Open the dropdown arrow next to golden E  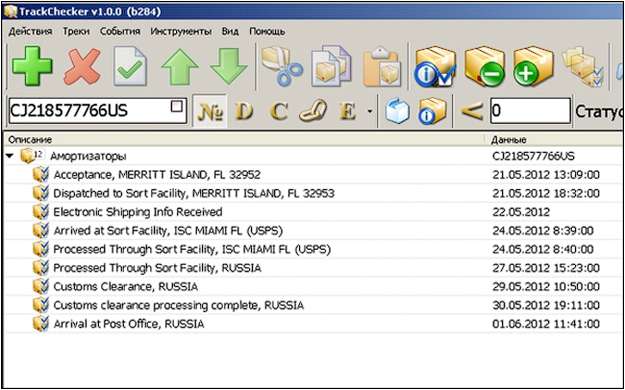click(369, 111)
